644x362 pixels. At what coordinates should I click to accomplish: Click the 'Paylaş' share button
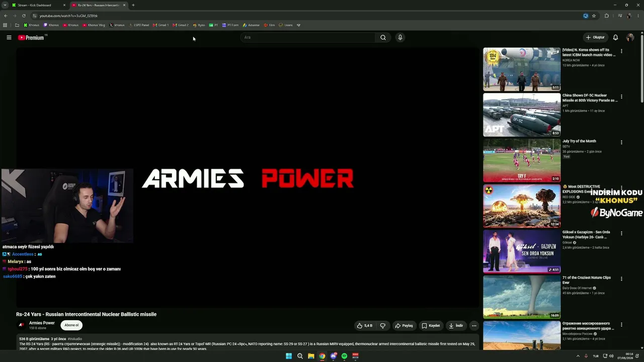[404, 326]
